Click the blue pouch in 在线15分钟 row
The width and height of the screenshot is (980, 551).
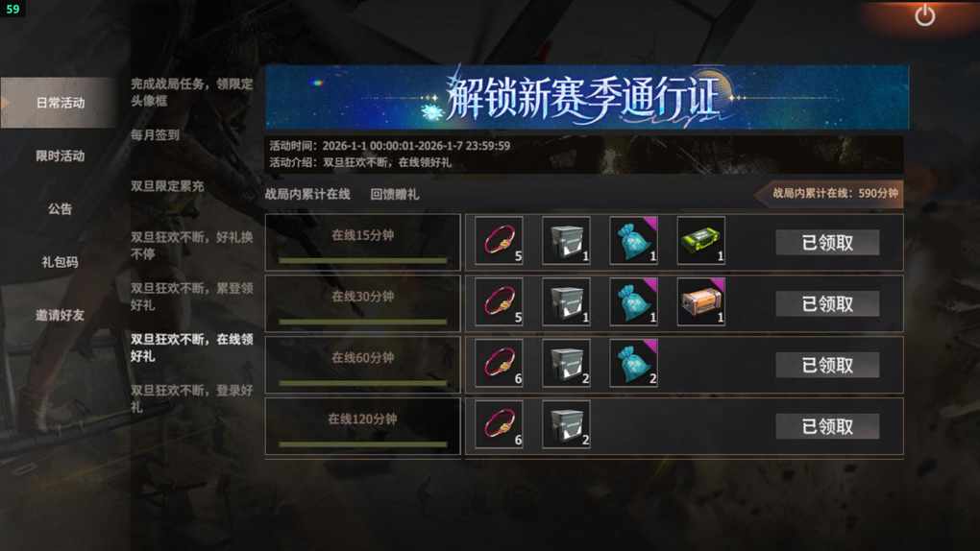pos(634,241)
